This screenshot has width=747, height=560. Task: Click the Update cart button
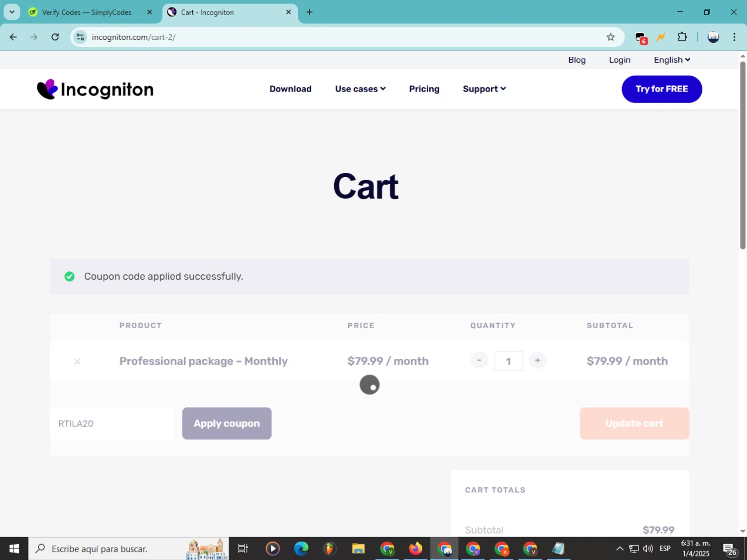click(x=634, y=424)
